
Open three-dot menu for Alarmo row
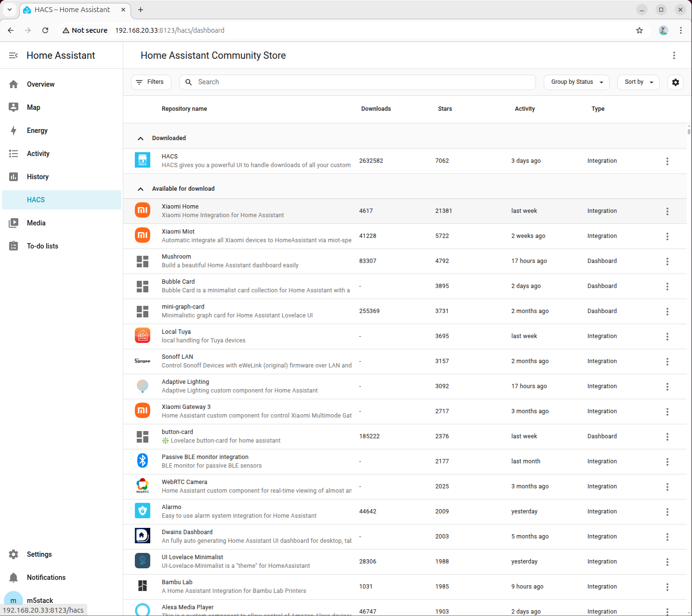tap(667, 512)
